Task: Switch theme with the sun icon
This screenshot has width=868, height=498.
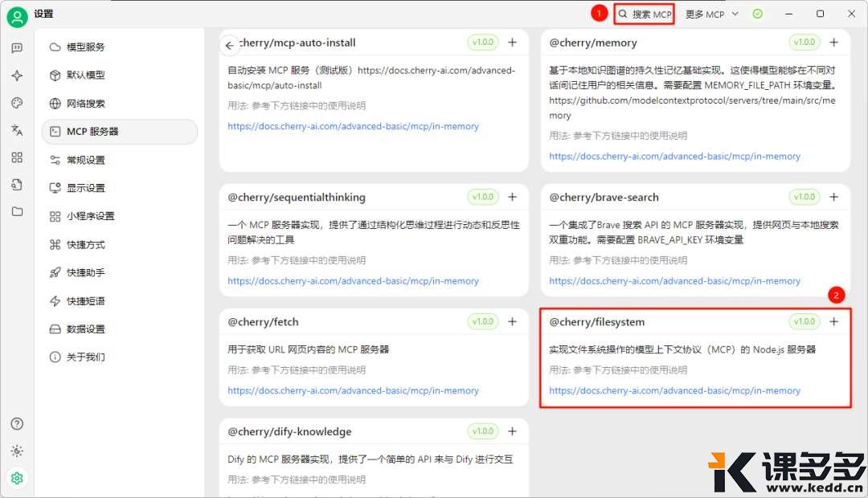Action: click(17, 451)
